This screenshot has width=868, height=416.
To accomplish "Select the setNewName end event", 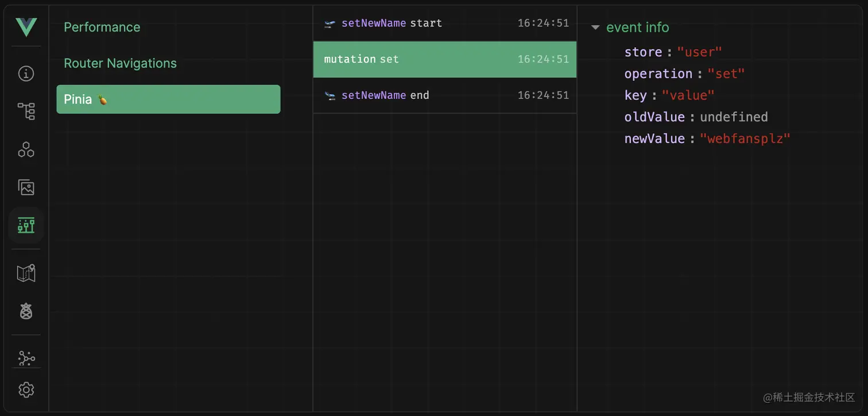I will click(x=402, y=95).
